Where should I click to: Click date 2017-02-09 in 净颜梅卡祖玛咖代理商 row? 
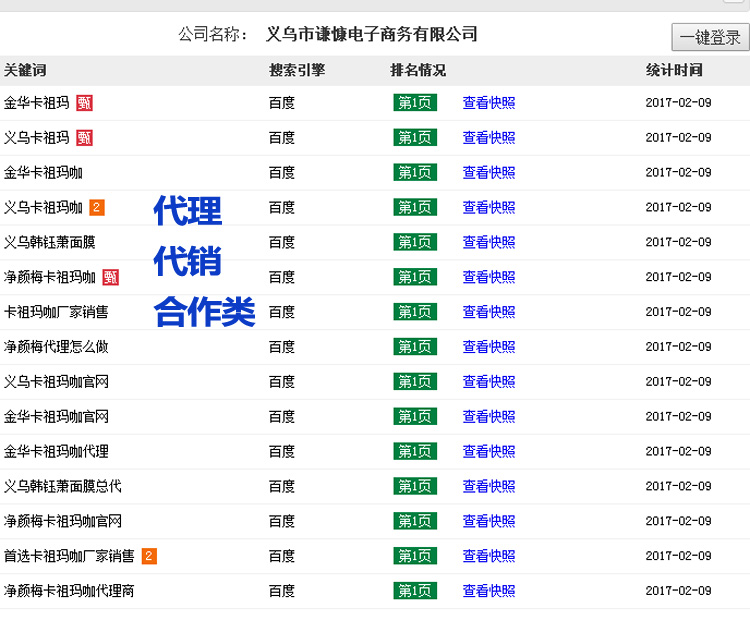pos(678,591)
